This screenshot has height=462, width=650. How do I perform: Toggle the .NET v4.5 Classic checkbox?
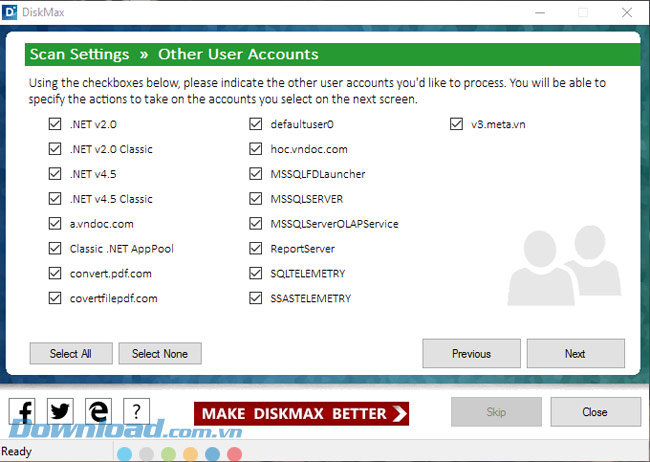(55, 199)
